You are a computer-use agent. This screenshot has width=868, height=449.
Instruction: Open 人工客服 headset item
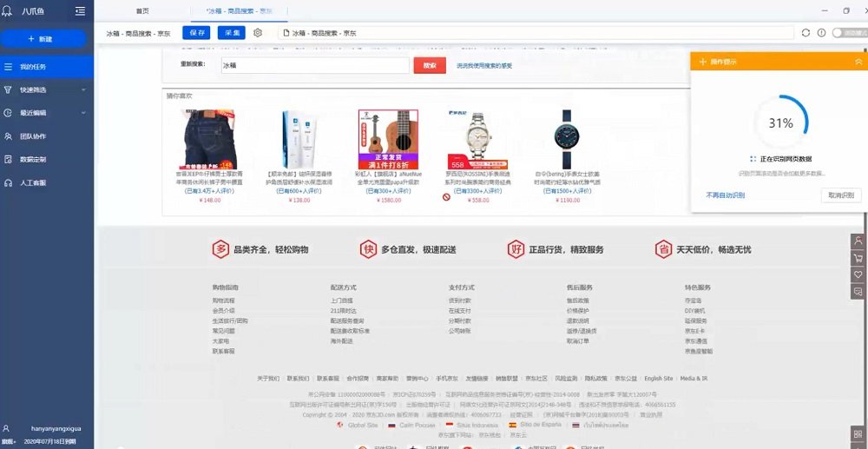tap(33, 183)
